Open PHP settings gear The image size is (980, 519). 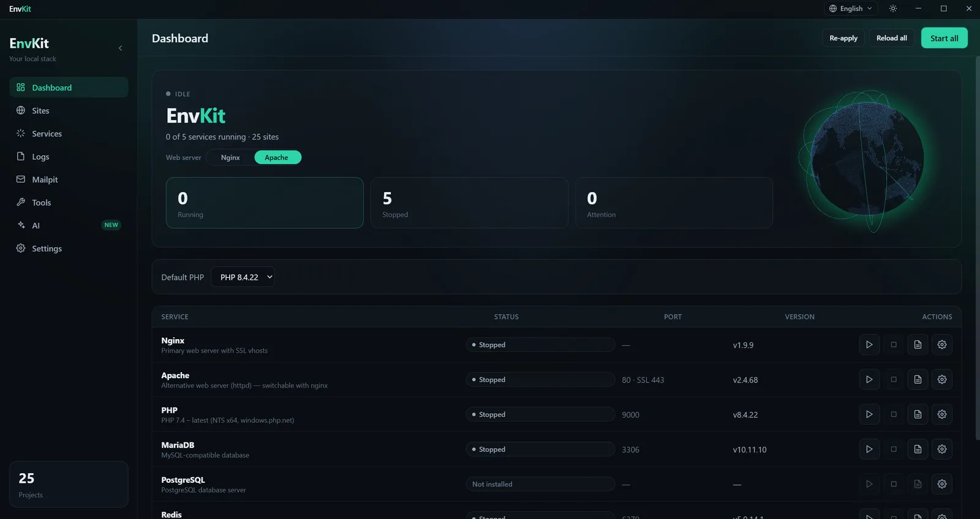942,414
